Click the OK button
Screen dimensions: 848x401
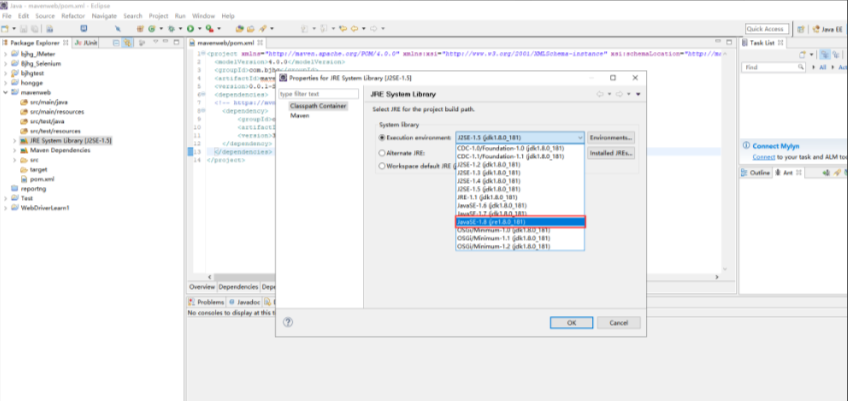coord(572,323)
